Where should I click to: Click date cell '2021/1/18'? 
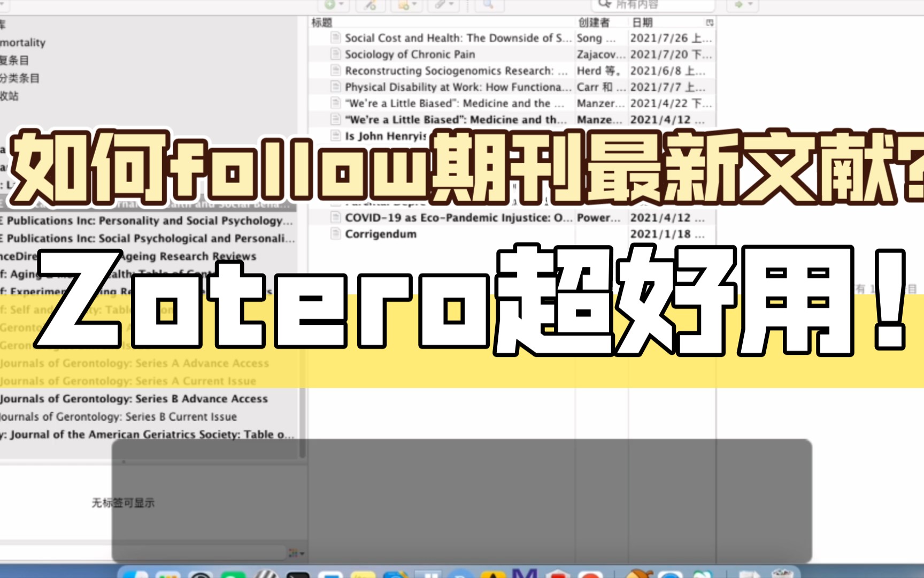[667, 234]
